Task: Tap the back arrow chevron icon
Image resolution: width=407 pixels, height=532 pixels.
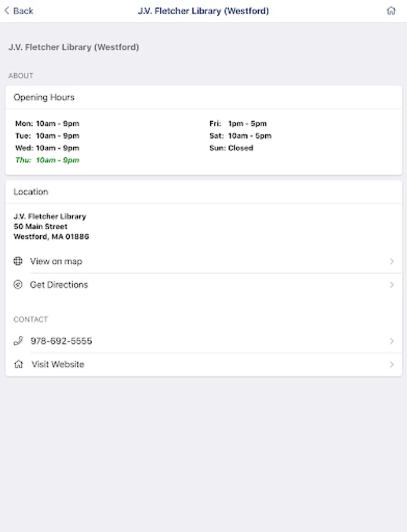Action: (x=6, y=11)
